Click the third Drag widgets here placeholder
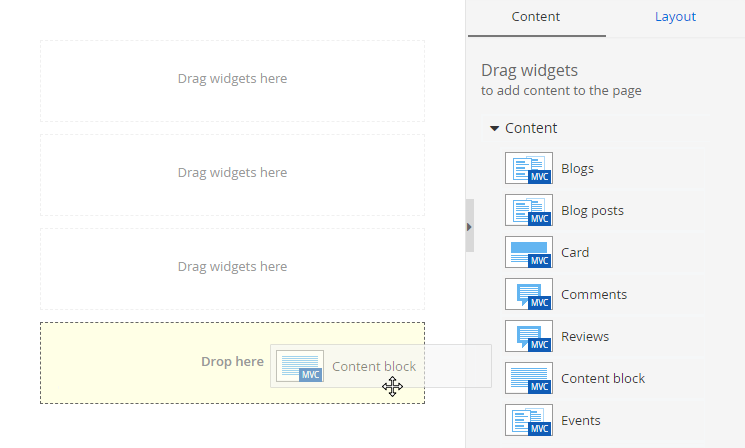The image size is (745, 448). [232, 267]
